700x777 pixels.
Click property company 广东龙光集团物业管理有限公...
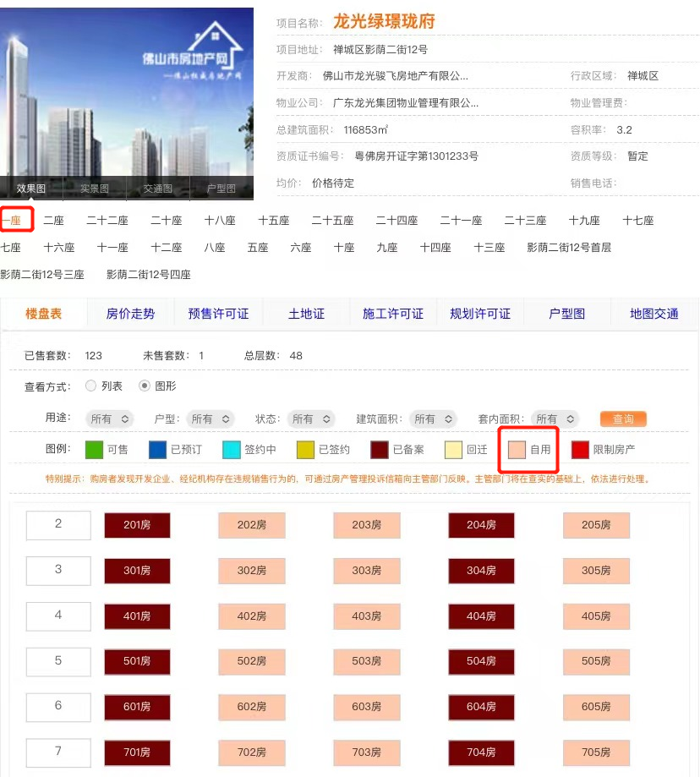(406, 103)
